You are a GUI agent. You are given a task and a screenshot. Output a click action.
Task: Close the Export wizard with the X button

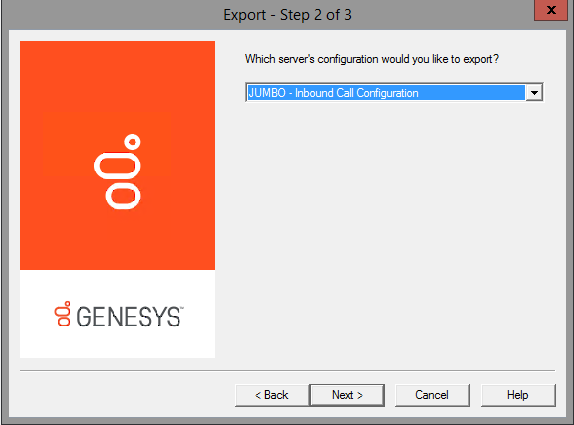point(551,10)
